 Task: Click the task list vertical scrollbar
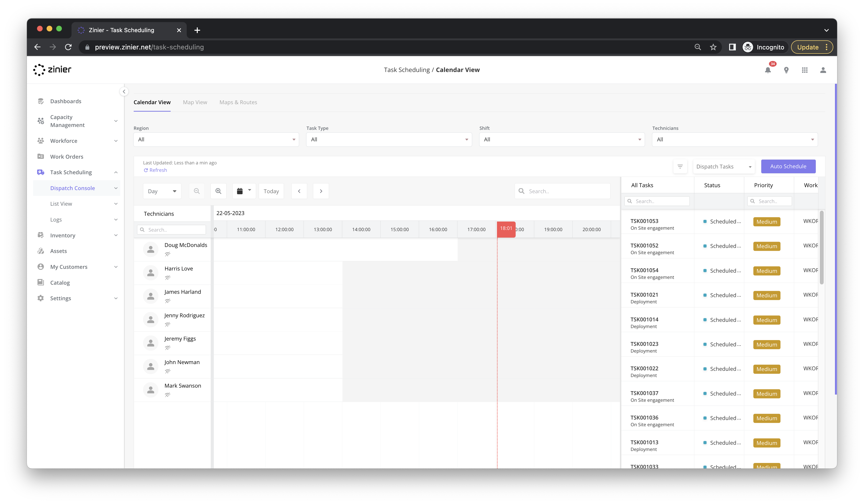(x=822, y=247)
